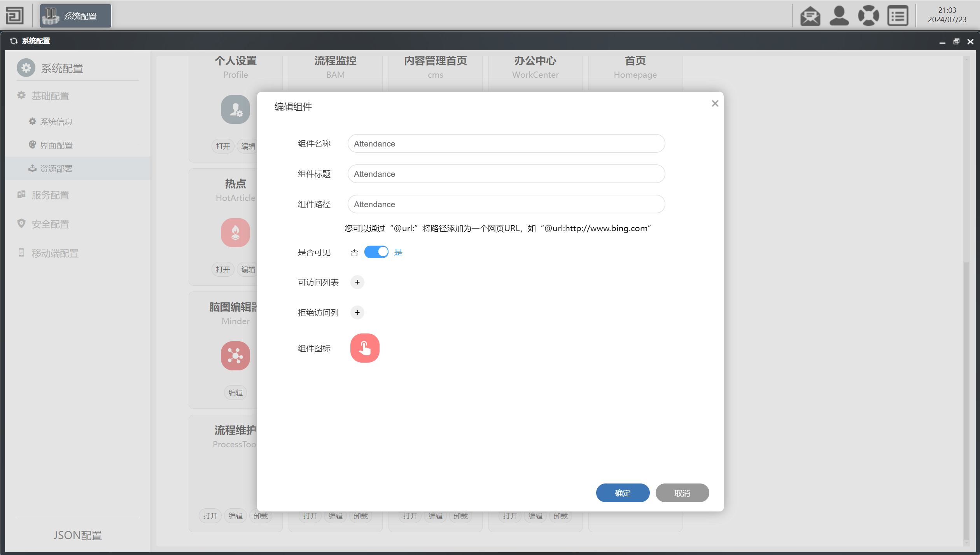Click the 组件路径 input field
980x555 pixels.
point(506,204)
